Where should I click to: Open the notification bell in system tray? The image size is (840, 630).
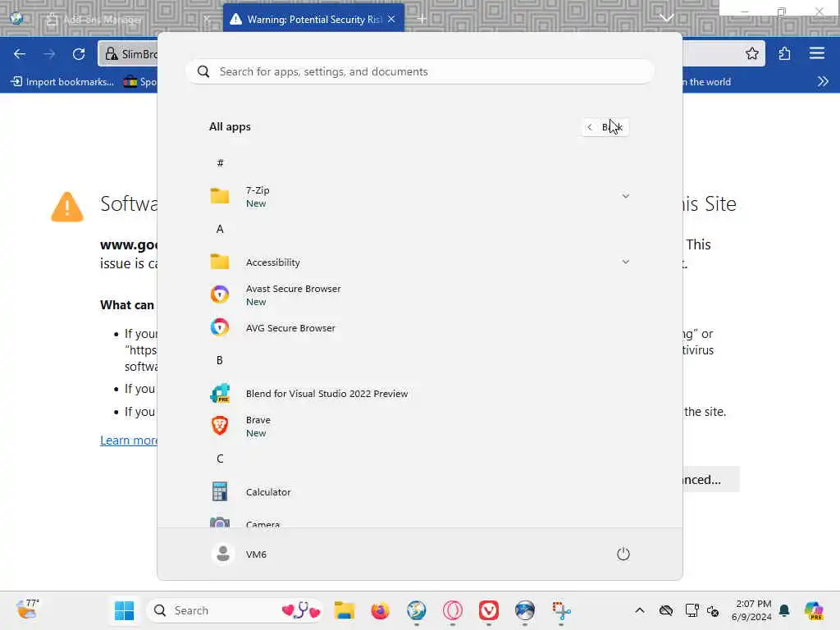[784, 610]
